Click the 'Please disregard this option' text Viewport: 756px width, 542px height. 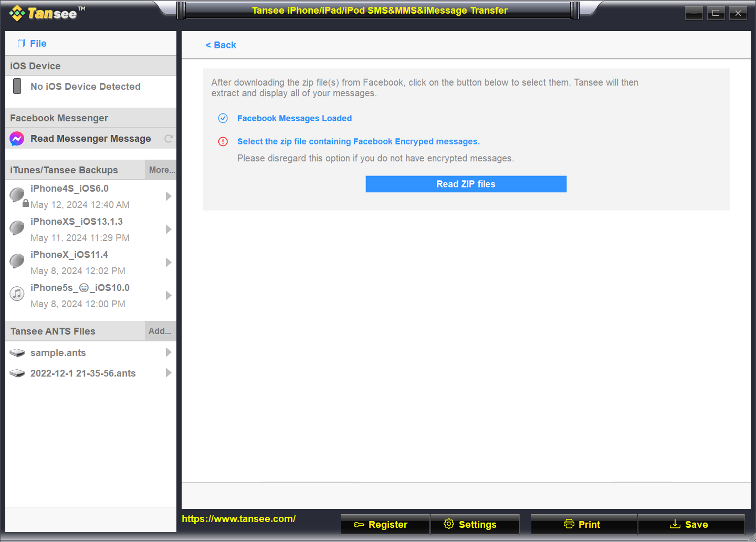375,158
